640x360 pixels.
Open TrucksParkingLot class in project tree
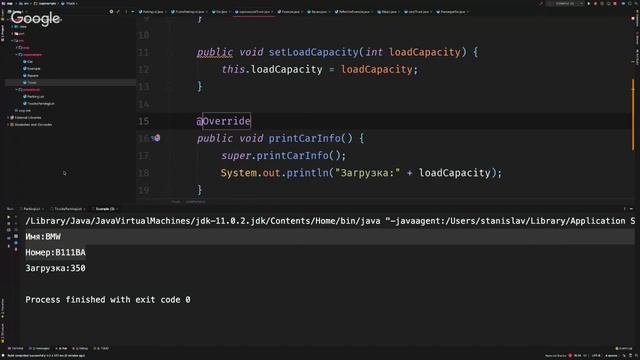(x=39, y=104)
